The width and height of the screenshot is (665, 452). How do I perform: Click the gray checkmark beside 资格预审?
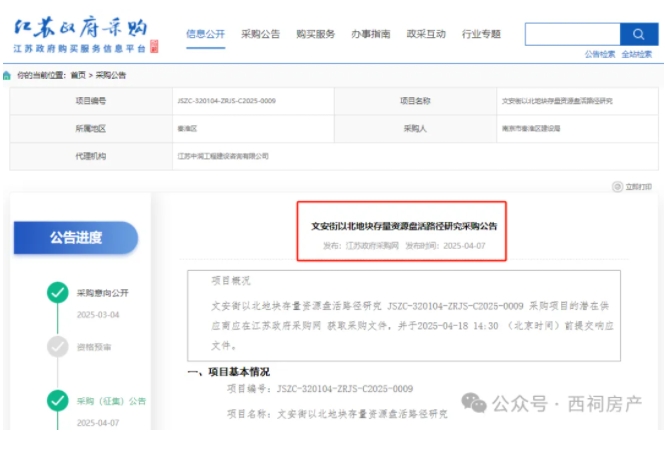(x=58, y=347)
